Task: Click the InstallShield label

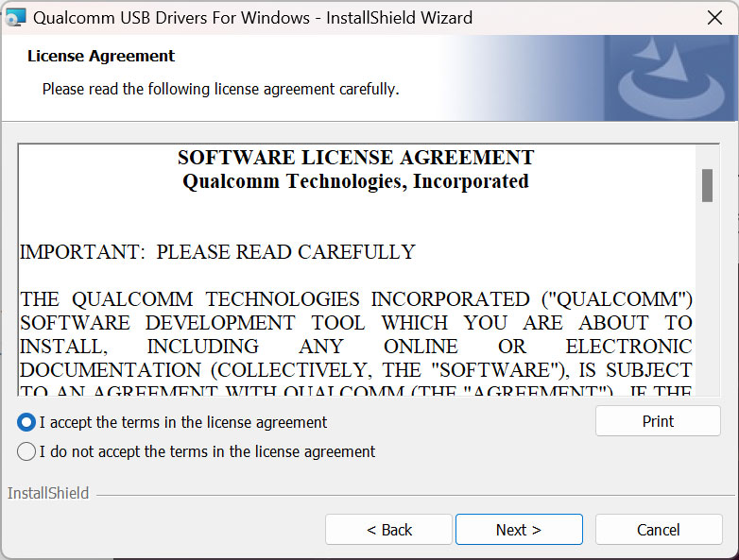Action: click(48, 493)
